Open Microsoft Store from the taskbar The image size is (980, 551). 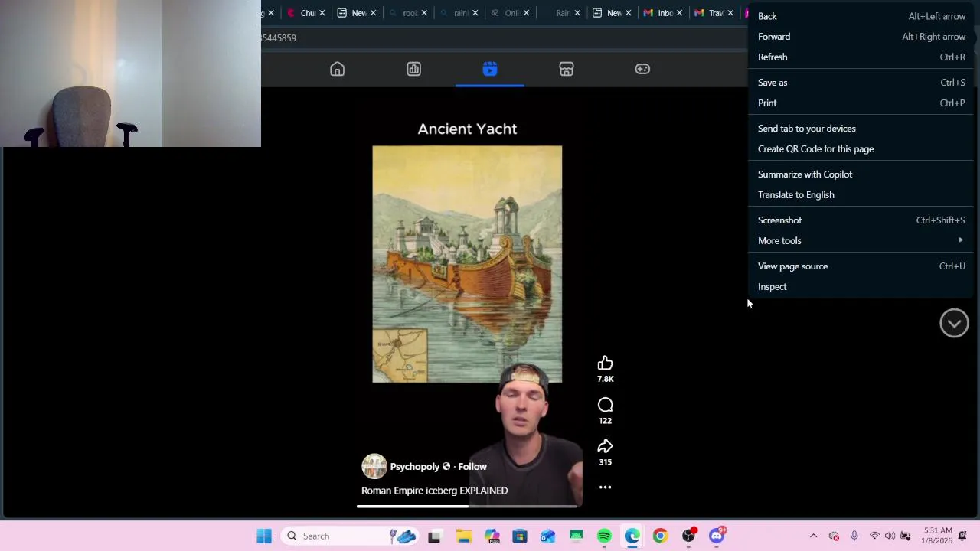click(520, 536)
